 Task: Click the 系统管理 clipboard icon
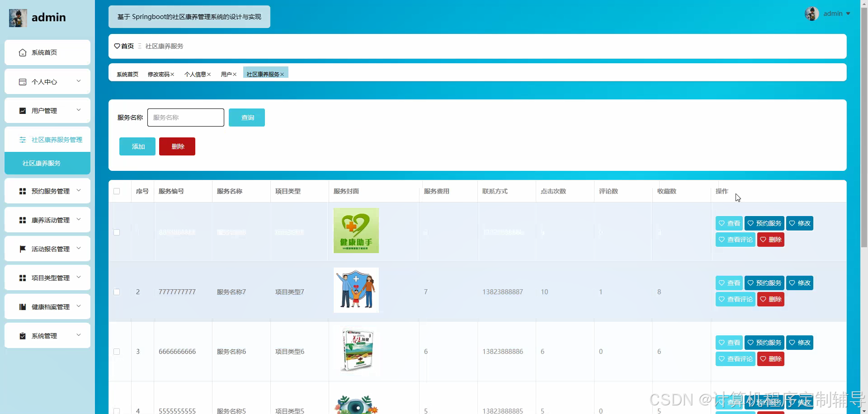(23, 336)
